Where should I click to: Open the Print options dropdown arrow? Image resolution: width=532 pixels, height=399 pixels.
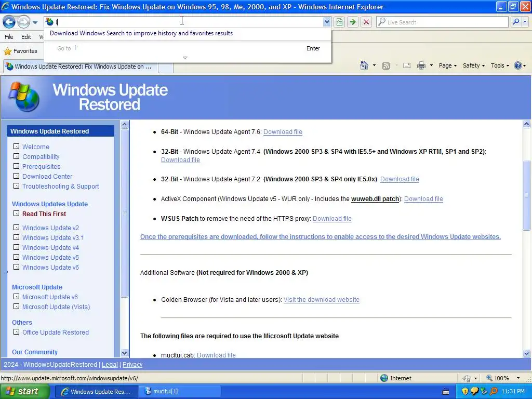pyautogui.click(x=431, y=65)
